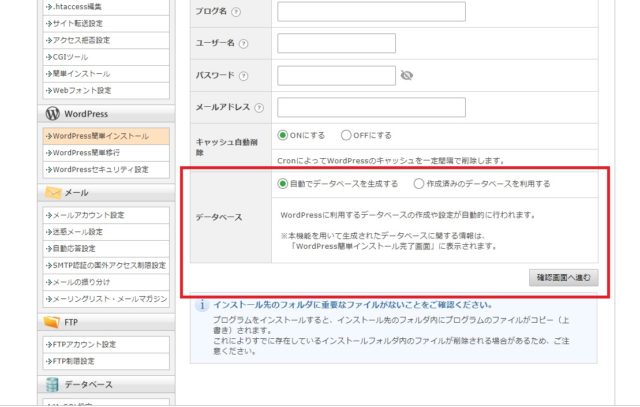The height and width of the screenshot is (407, 640).
Task: Click the パスワード input field
Action: pos(336,76)
